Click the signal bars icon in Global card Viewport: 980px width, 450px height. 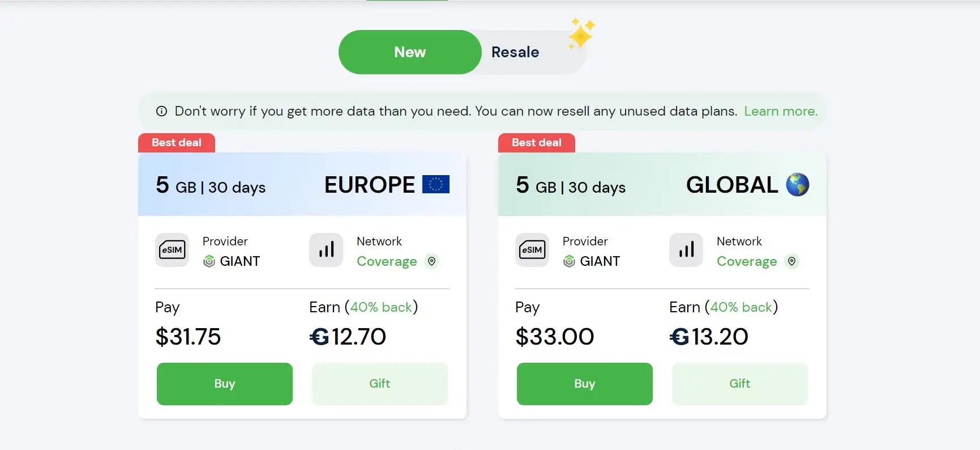click(x=686, y=250)
